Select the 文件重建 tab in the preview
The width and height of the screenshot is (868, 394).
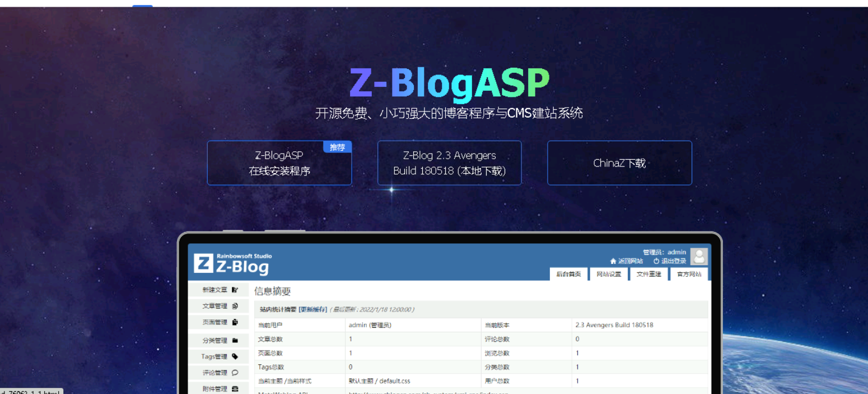[649, 274]
